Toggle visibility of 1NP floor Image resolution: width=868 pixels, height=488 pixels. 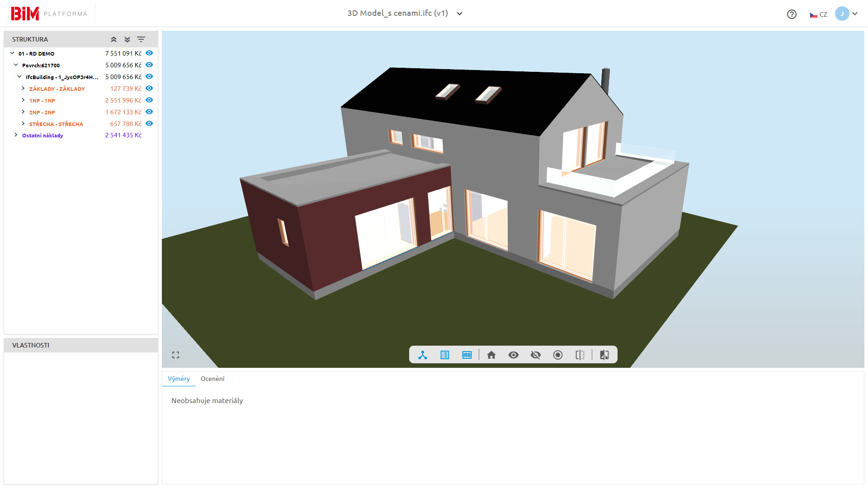tap(150, 100)
